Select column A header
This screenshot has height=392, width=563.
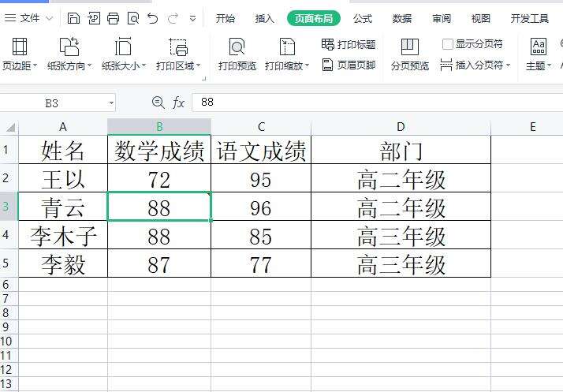[63, 126]
